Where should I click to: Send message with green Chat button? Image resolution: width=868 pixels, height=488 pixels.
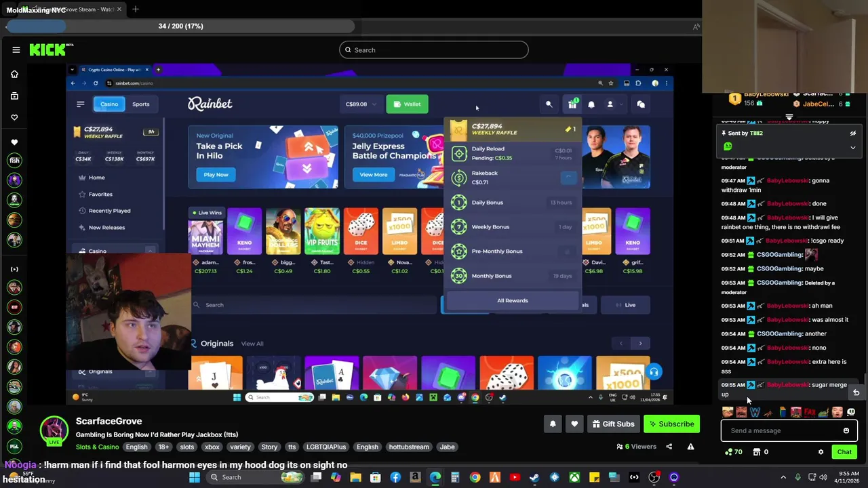844,452
